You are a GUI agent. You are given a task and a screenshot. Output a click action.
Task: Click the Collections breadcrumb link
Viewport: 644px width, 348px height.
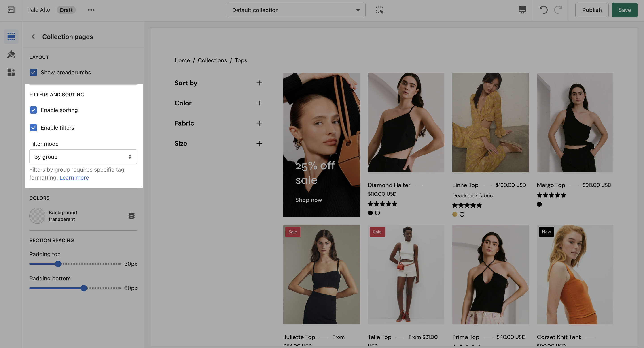pyautogui.click(x=212, y=60)
